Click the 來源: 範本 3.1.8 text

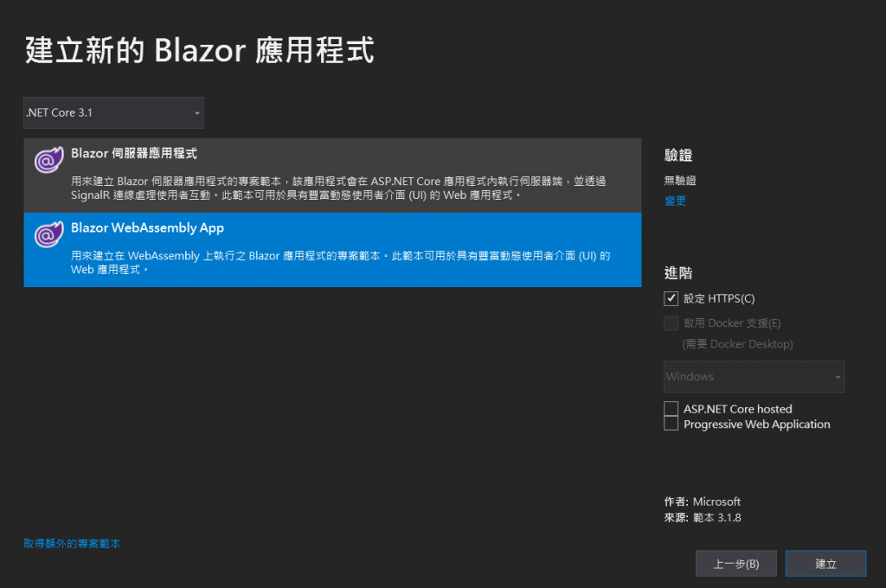click(703, 517)
